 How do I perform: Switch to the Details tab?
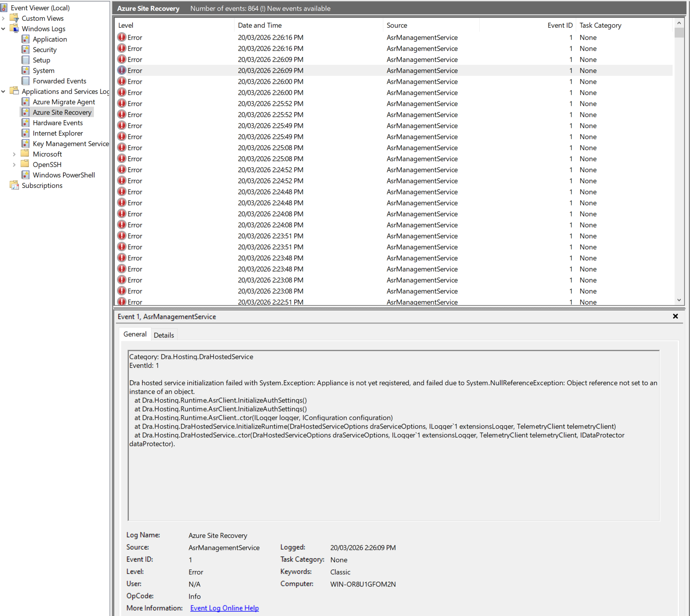point(164,335)
